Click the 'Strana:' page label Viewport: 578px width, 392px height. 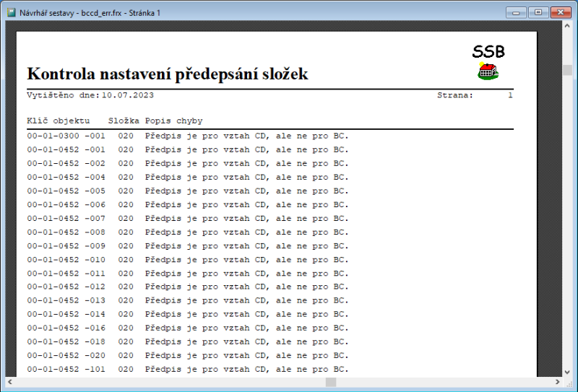pos(455,95)
